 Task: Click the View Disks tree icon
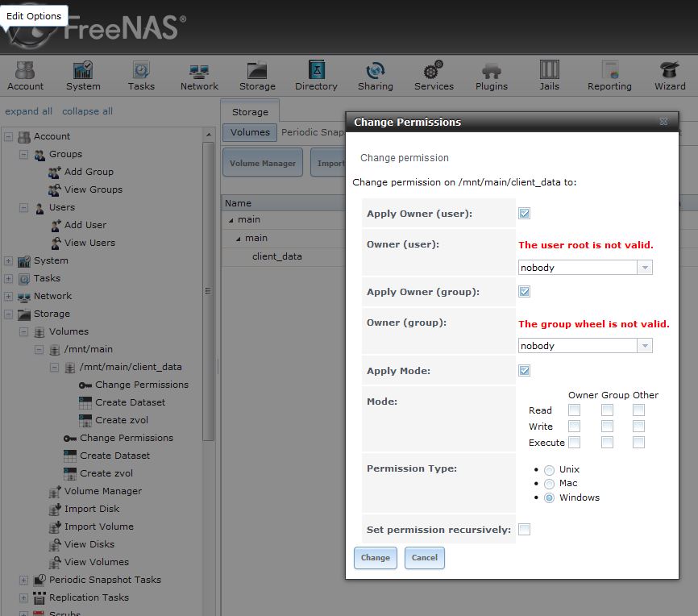[54, 545]
